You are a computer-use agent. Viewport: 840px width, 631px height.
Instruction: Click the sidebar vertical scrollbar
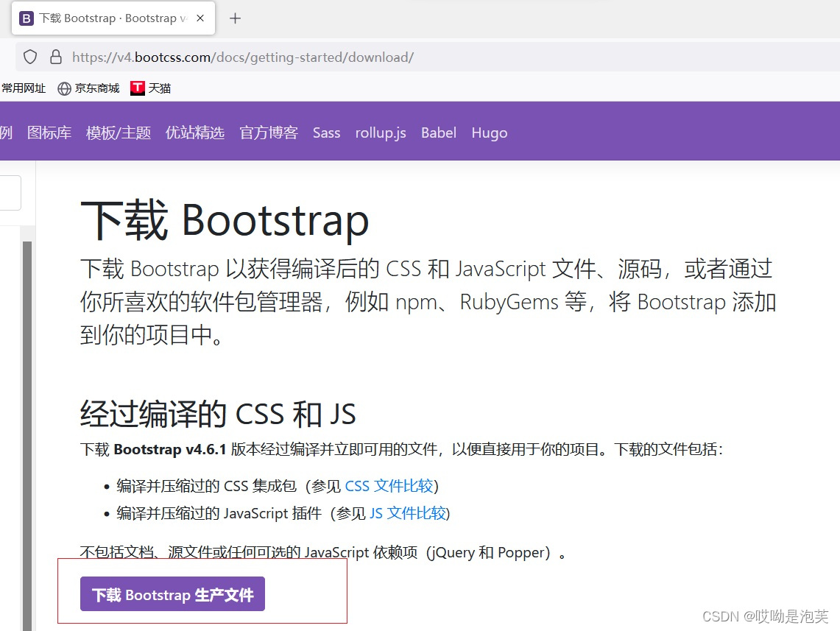pos(27,435)
